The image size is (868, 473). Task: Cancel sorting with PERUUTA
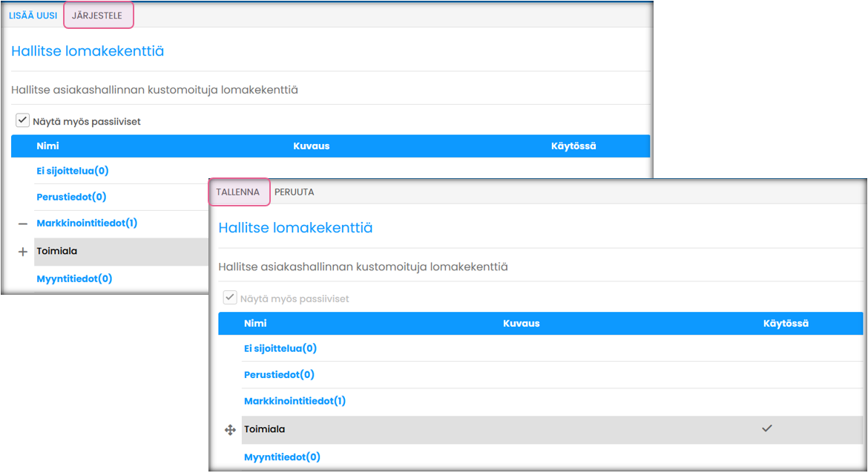[x=295, y=192]
